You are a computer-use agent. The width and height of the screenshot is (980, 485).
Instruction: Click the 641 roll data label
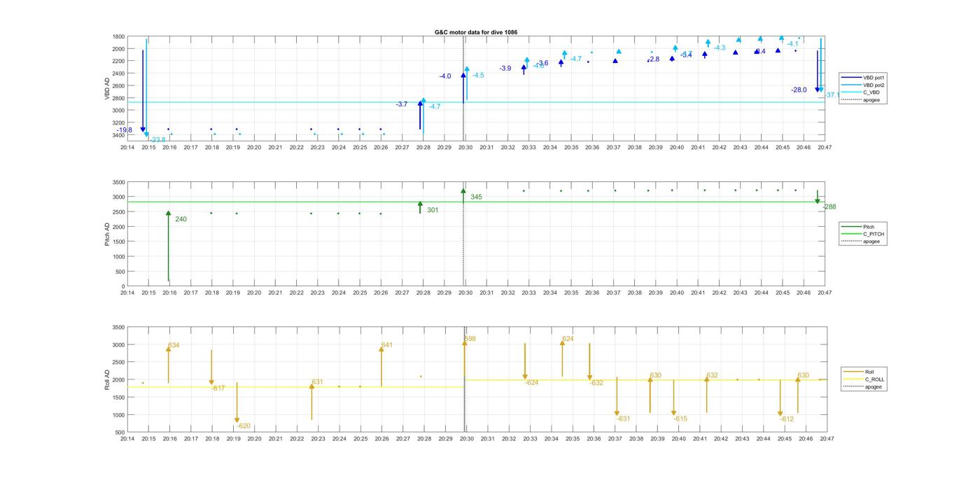click(x=387, y=345)
